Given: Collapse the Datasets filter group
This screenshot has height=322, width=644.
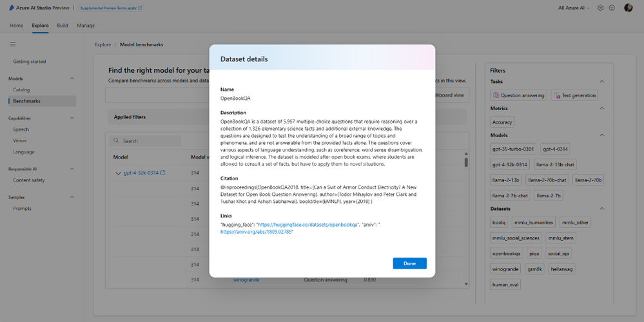Looking at the screenshot, I should tap(602, 209).
